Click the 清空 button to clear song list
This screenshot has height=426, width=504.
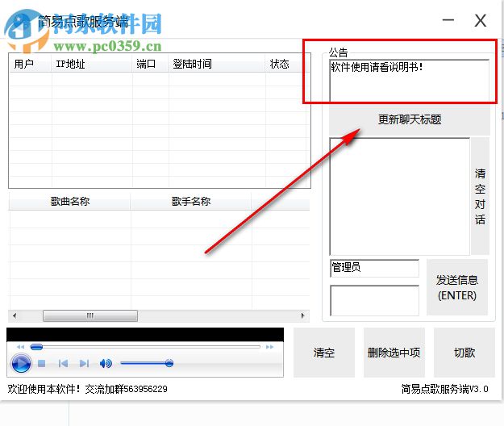tap(324, 353)
